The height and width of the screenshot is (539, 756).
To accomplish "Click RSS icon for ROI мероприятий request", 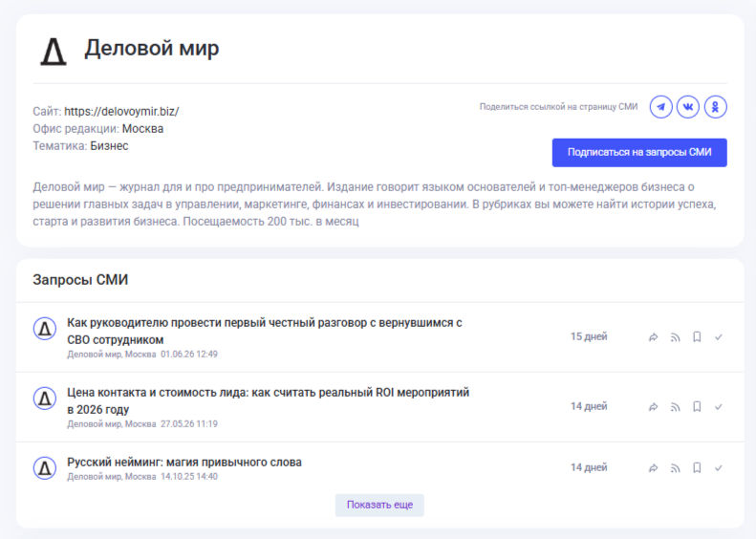I will pos(676,407).
